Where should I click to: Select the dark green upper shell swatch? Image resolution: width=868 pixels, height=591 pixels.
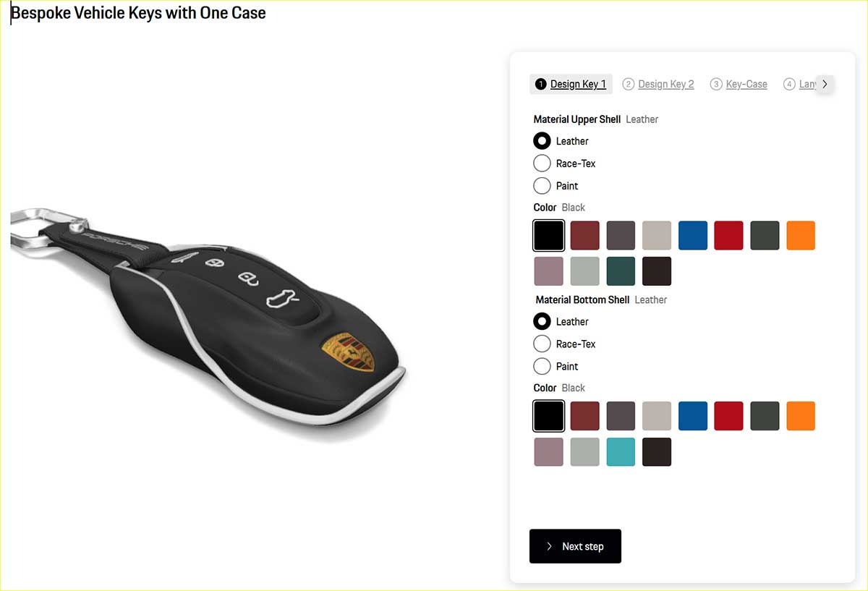621,271
